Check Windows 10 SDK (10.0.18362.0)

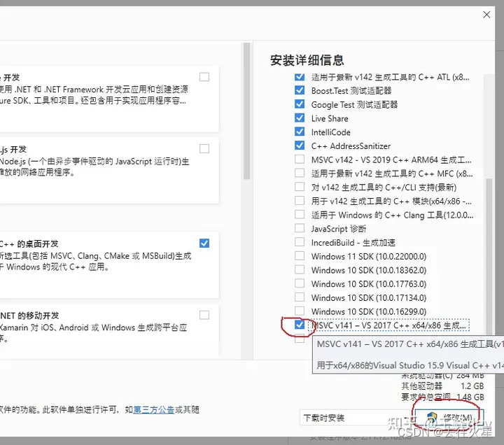[x=300, y=269]
